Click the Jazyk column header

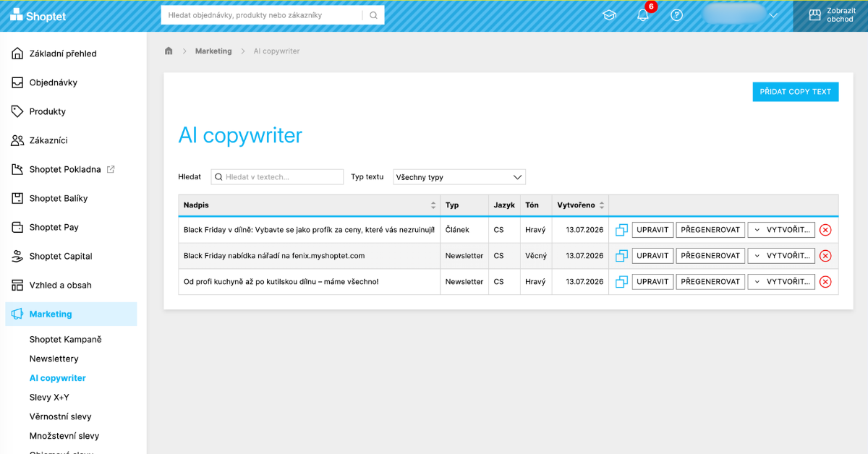504,205
